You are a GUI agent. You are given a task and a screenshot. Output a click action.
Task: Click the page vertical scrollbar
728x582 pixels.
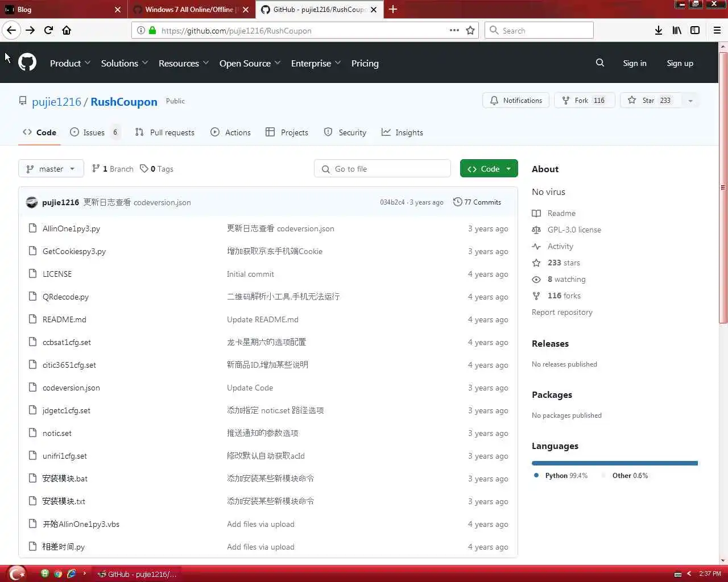tap(723, 188)
